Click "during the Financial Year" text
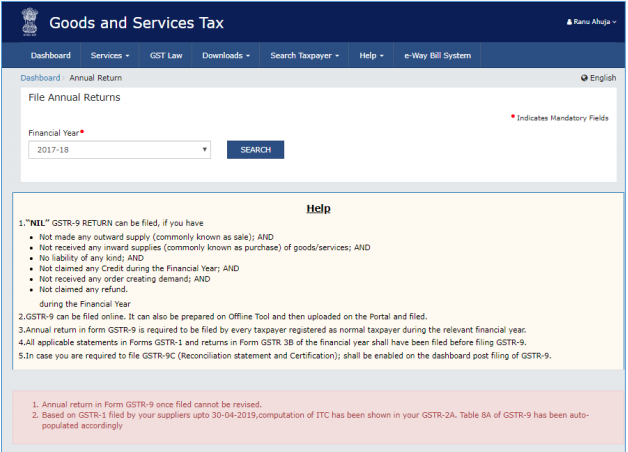The height and width of the screenshot is (452, 628). pos(85,304)
